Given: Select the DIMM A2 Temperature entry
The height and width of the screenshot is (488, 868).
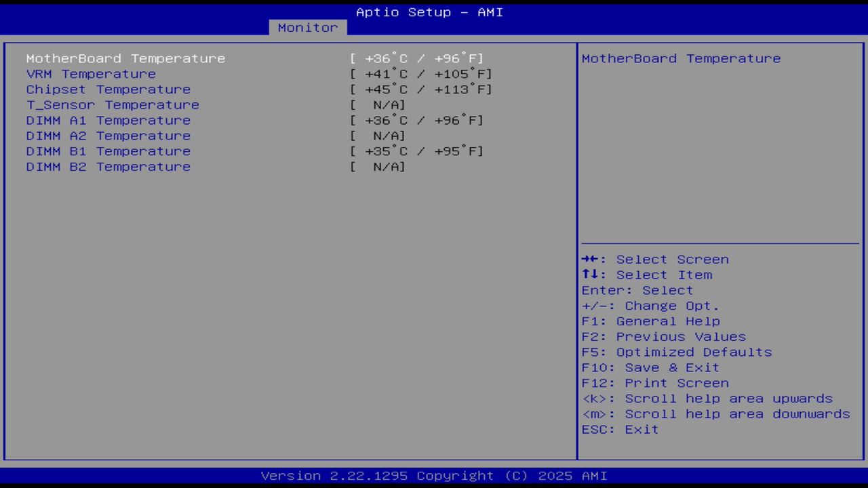Looking at the screenshot, I should click(108, 136).
